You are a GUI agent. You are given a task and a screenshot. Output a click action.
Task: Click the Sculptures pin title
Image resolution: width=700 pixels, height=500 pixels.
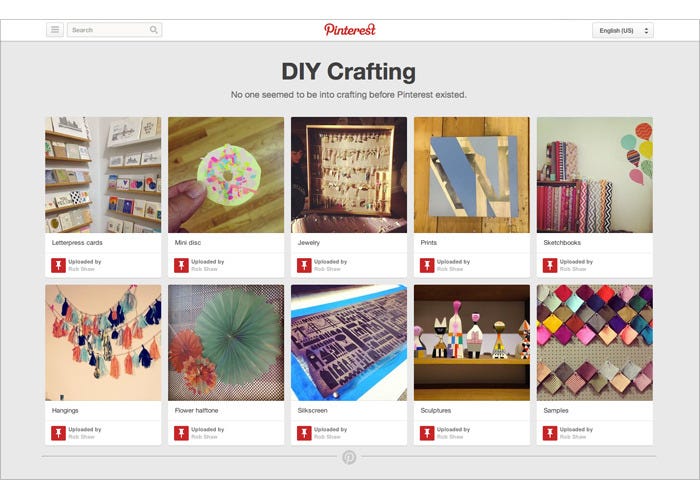pos(436,410)
